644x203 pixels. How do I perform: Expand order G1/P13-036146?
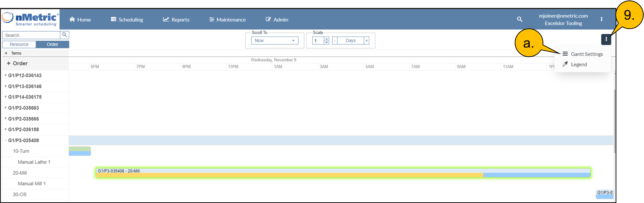click(5, 86)
